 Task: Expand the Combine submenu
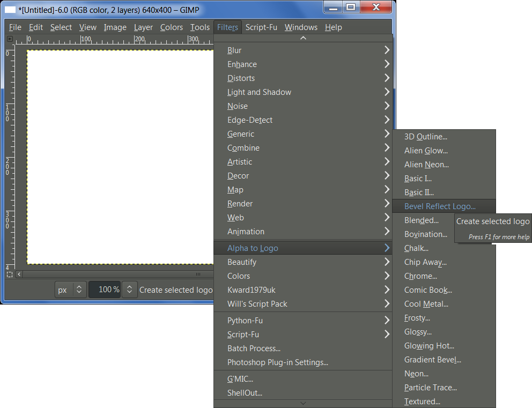tap(303, 147)
